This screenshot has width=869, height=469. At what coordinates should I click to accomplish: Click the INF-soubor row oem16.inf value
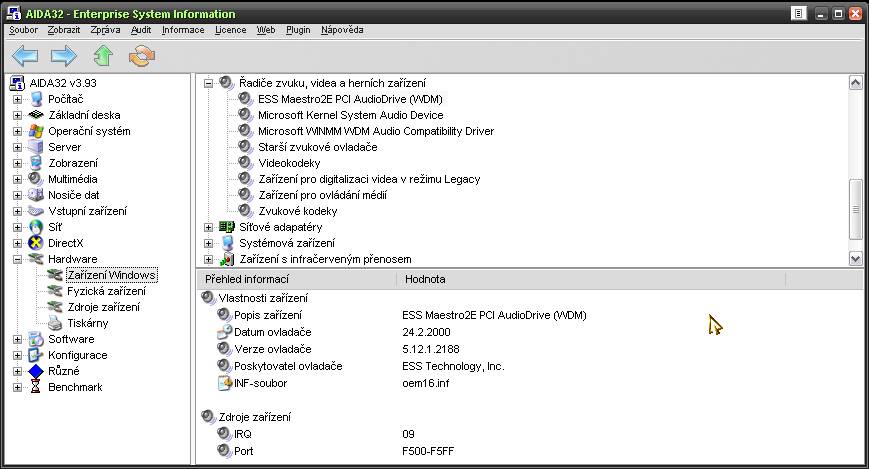(426, 383)
